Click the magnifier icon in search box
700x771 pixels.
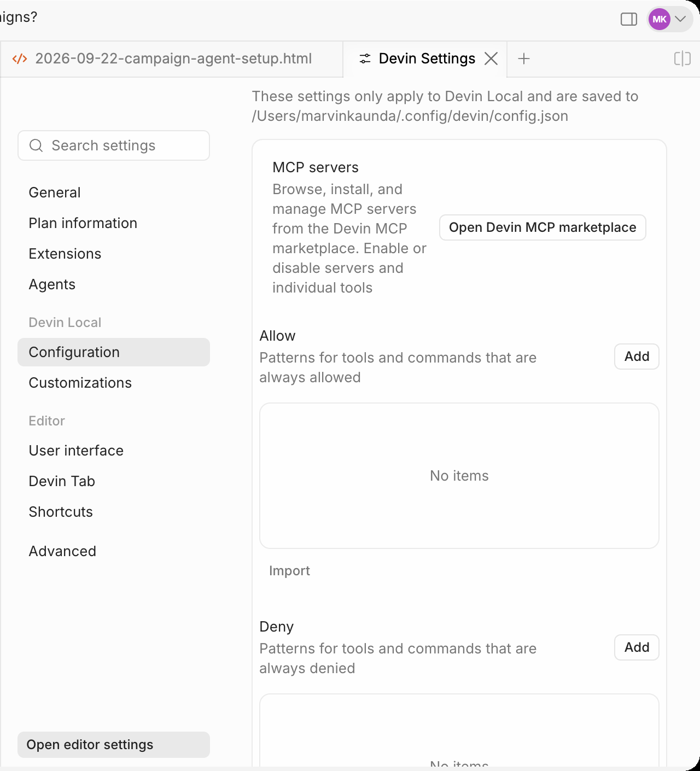36,145
